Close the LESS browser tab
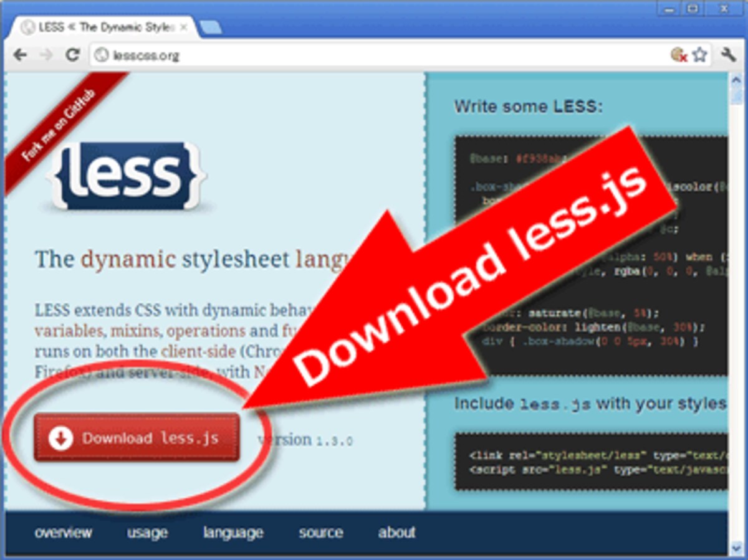The width and height of the screenshot is (748, 560). [183, 28]
